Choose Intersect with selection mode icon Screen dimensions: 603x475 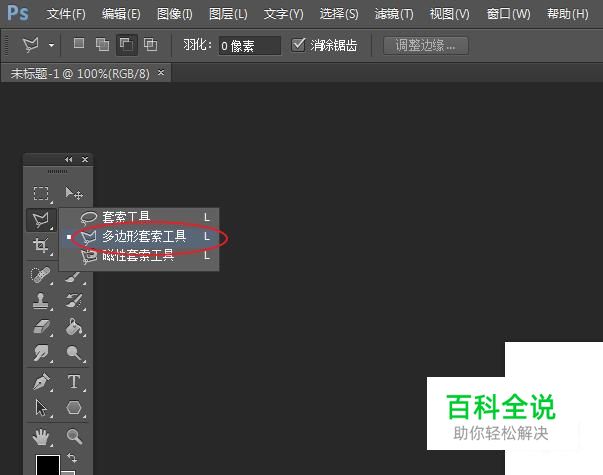[x=150, y=45]
